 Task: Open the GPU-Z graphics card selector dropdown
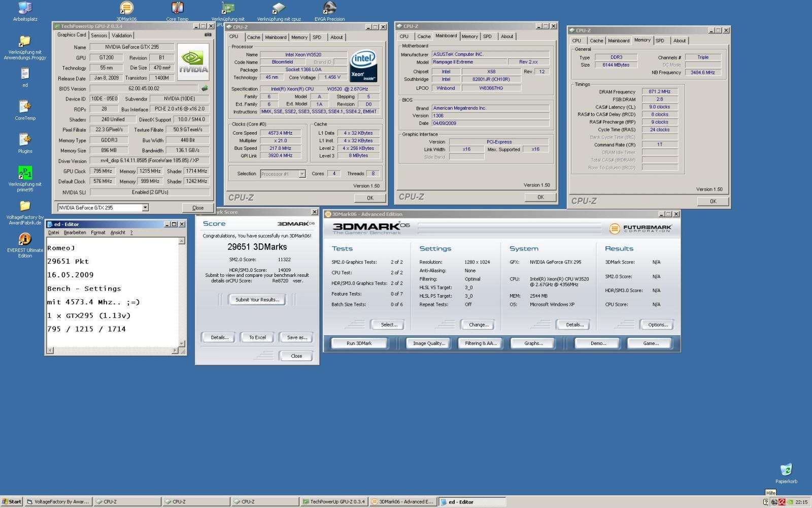[x=145, y=207]
